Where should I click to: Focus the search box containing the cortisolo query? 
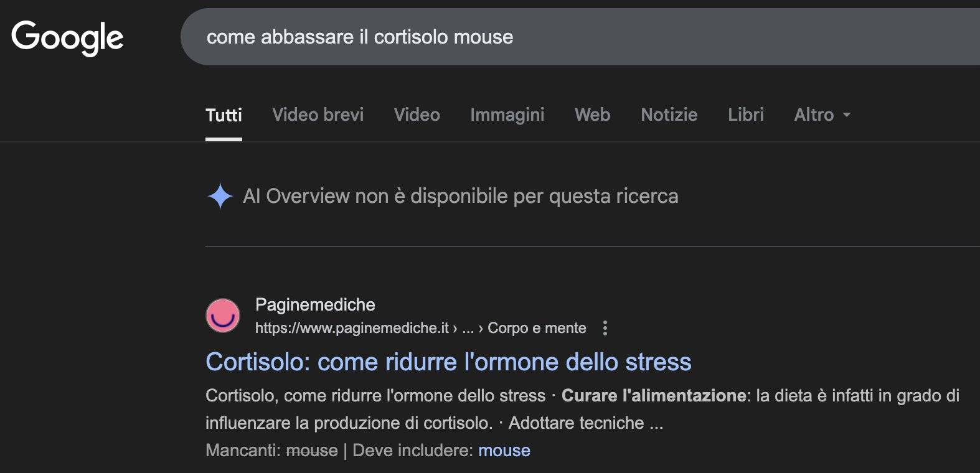(x=560, y=37)
